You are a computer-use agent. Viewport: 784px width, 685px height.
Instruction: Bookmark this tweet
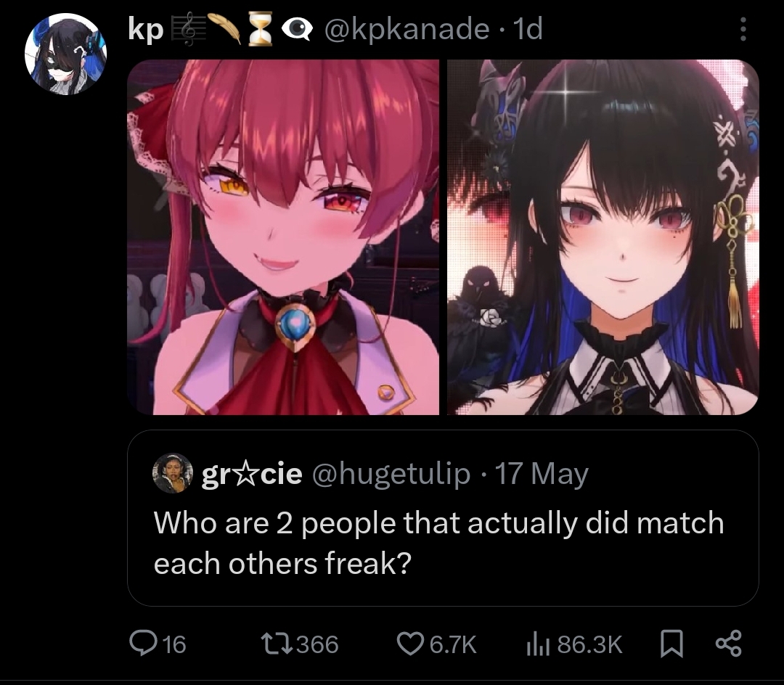[671, 644]
